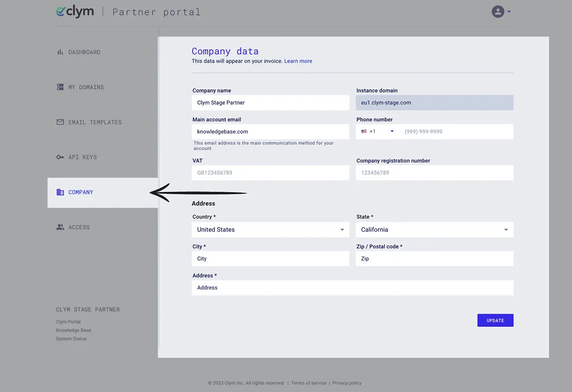Screen dimensions: 572x392
Task: Focus the phone number input
Action: (x=456, y=132)
